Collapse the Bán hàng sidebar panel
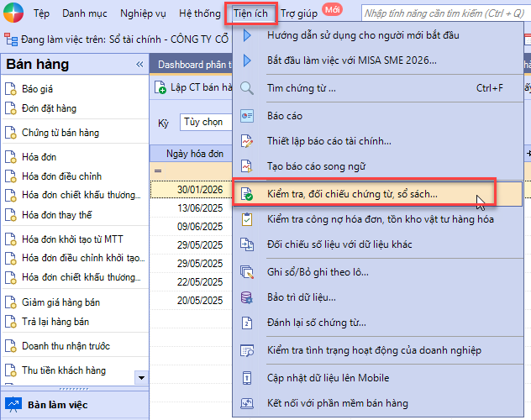 point(139,65)
